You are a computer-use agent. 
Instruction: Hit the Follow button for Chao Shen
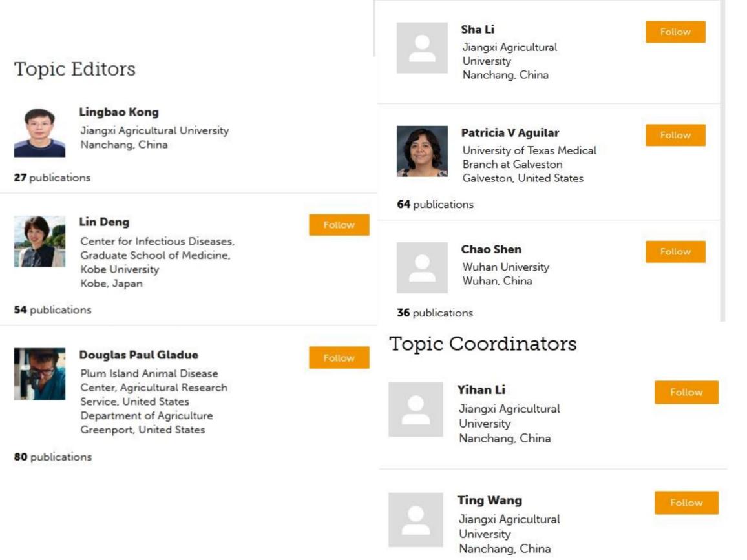point(675,252)
